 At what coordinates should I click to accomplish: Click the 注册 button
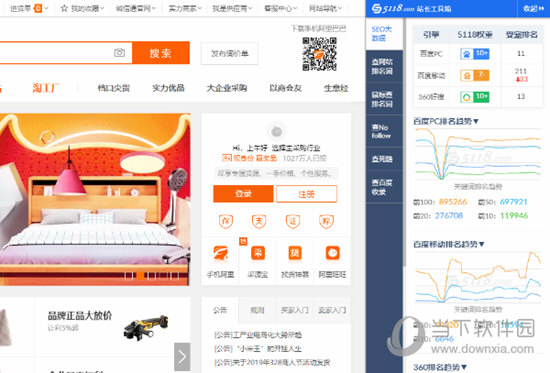pos(306,194)
